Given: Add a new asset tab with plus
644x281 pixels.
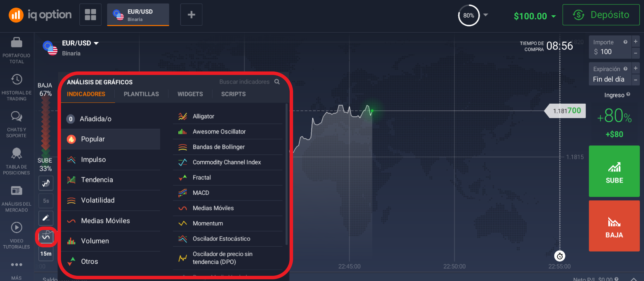Looking at the screenshot, I should [191, 15].
